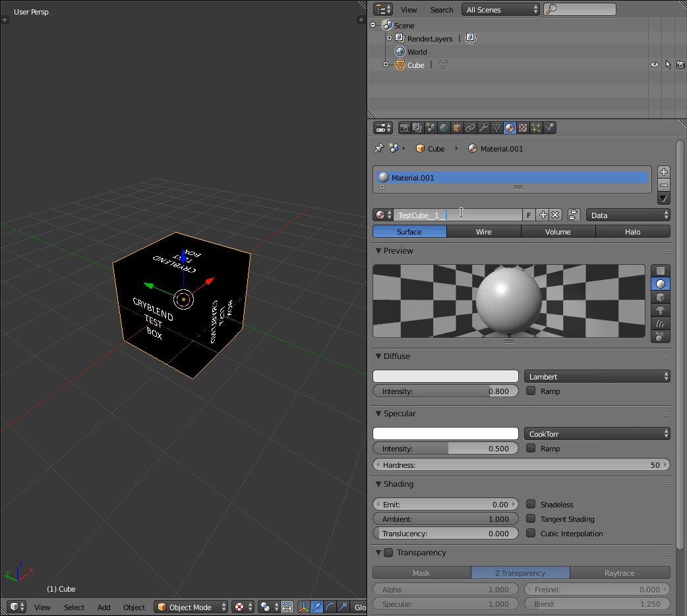Image resolution: width=687 pixels, height=616 pixels.
Task: Open the Select menu in 3D viewport
Action: click(x=74, y=607)
